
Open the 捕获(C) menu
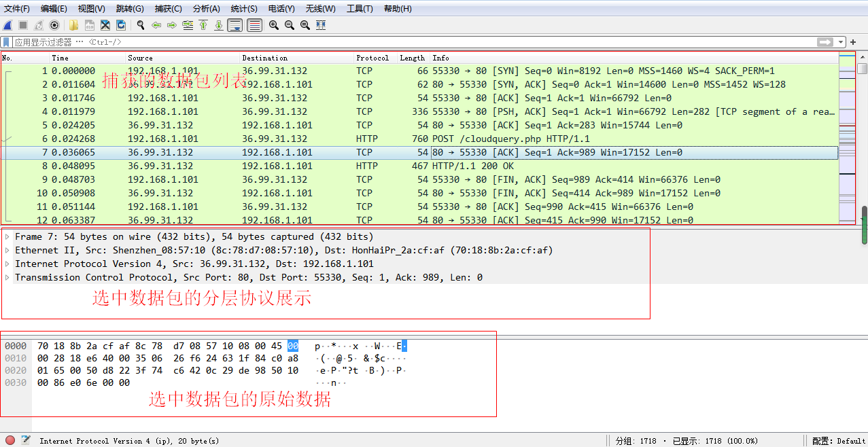168,9
